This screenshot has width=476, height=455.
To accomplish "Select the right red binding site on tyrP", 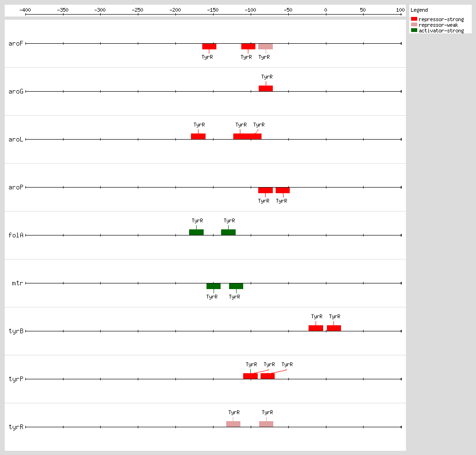I will coord(268,376).
